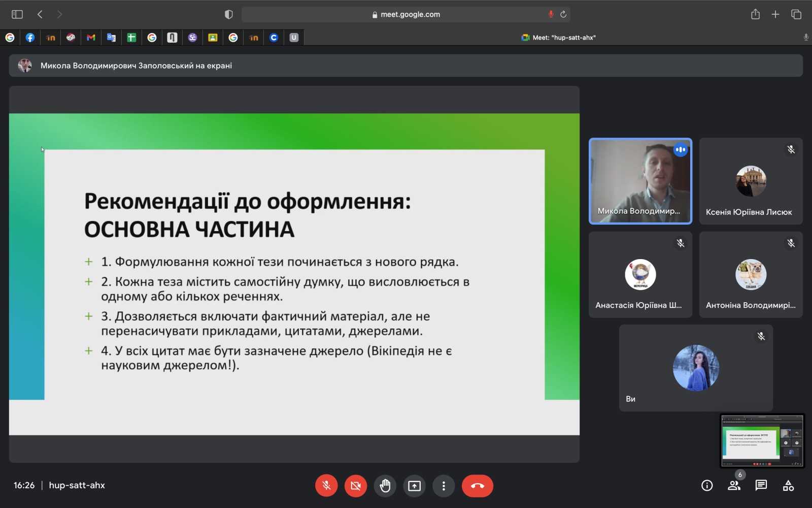Screen dimensions: 812x508
Task: Show the participants list
Action: click(734, 486)
